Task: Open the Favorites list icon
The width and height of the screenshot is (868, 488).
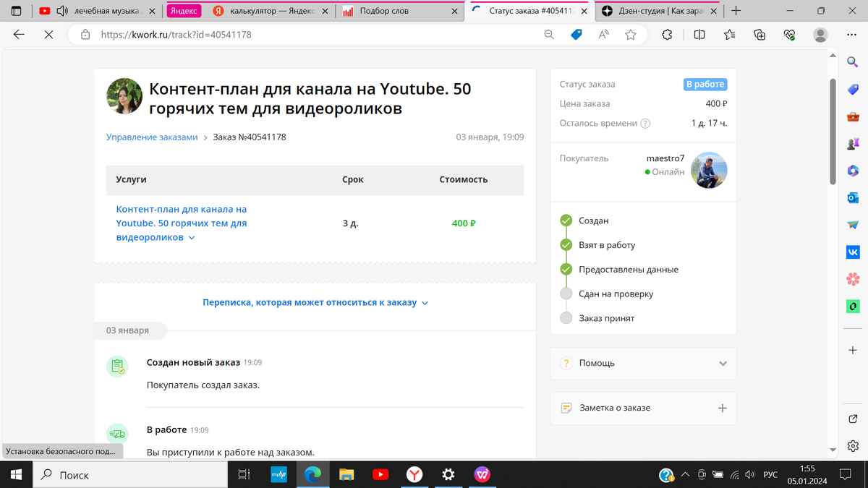Action: [729, 34]
